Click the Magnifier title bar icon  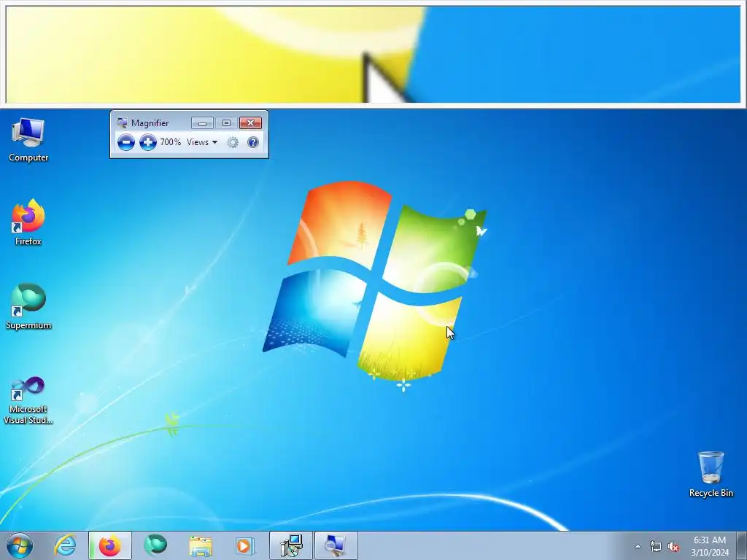pyautogui.click(x=122, y=122)
